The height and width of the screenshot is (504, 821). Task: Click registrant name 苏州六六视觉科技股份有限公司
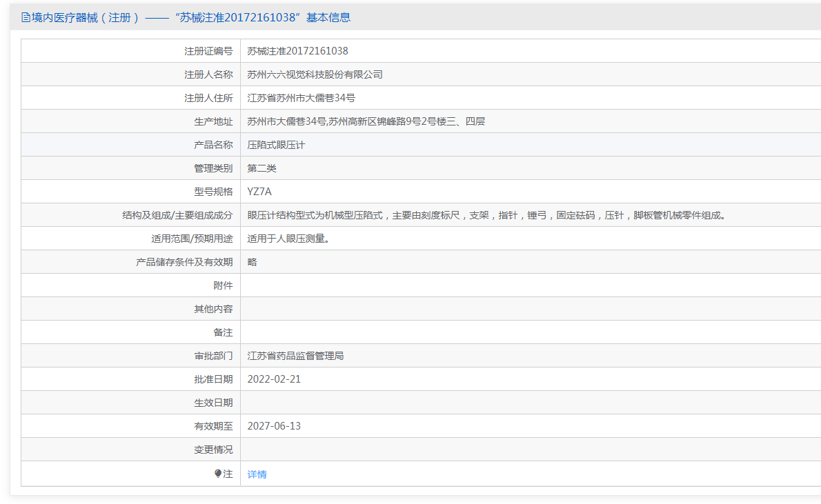tap(315, 74)
